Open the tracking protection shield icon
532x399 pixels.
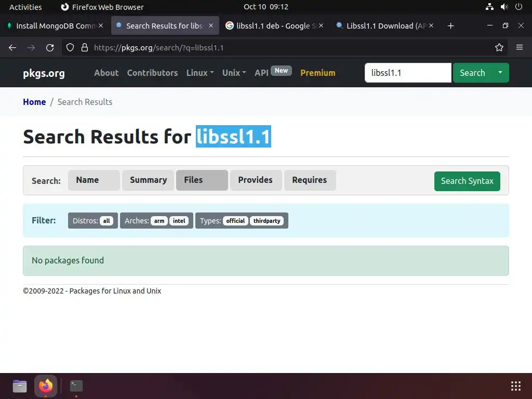click(70, 47)
